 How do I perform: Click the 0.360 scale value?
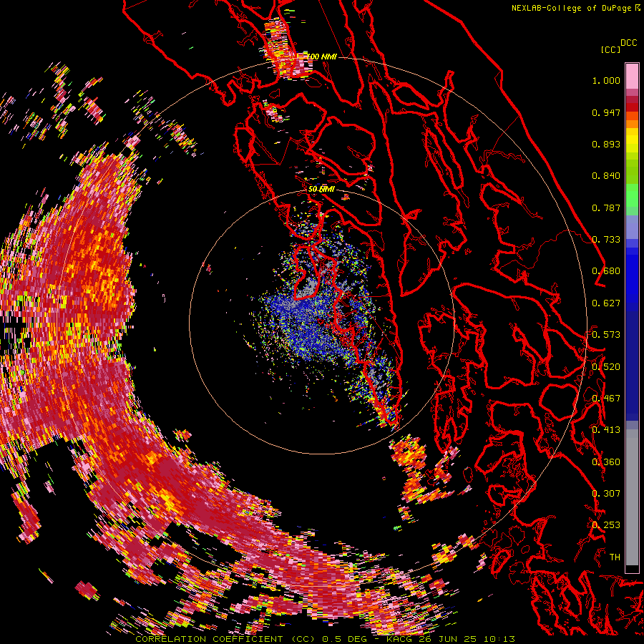pyautogui.click(x=606, y=462)
